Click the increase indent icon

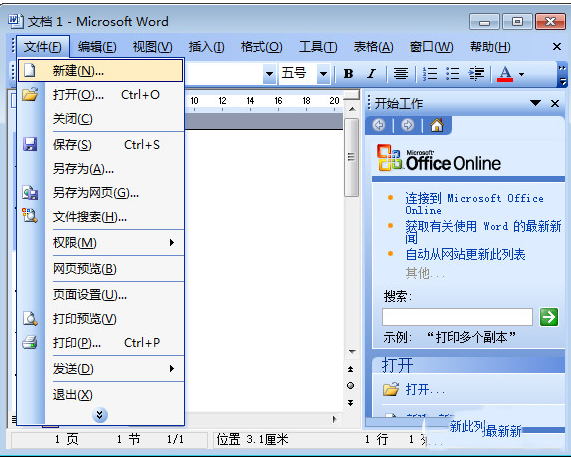tap(476, 74)
